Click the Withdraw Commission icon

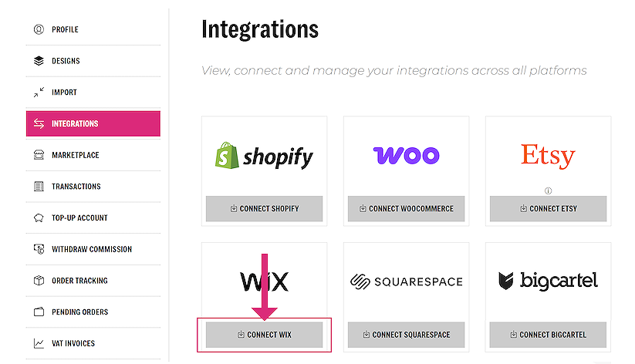39,249
